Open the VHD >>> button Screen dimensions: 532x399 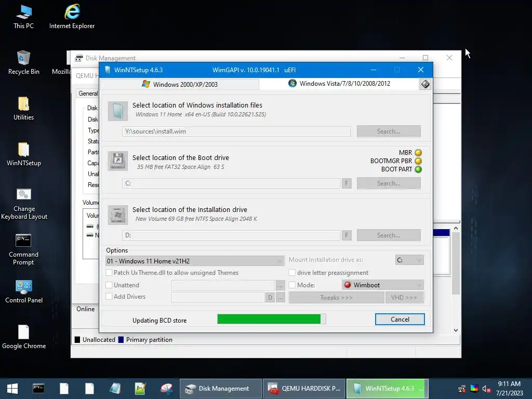click(x=404, y=298)
